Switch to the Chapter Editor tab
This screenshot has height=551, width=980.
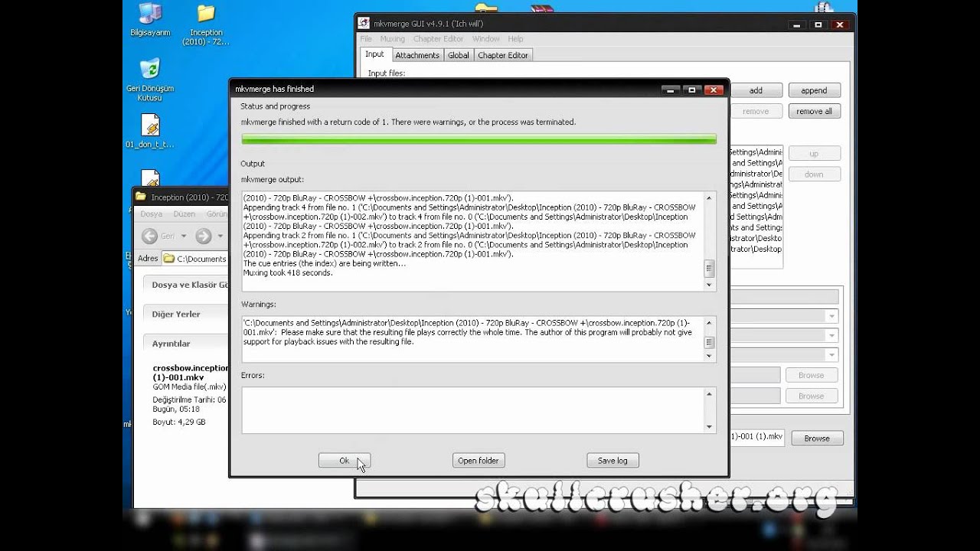pyautogui.click(x=503, y=55)
